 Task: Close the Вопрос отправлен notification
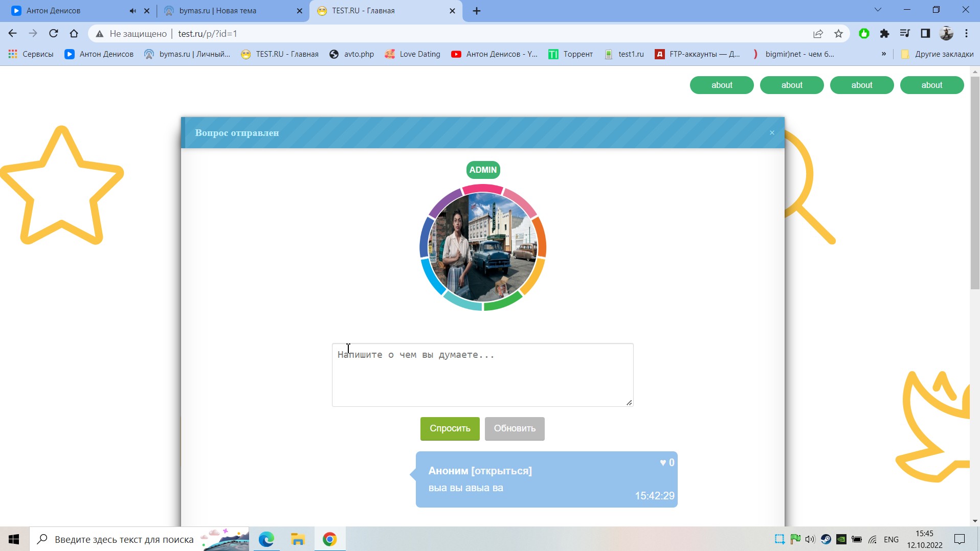pos(772,133)
